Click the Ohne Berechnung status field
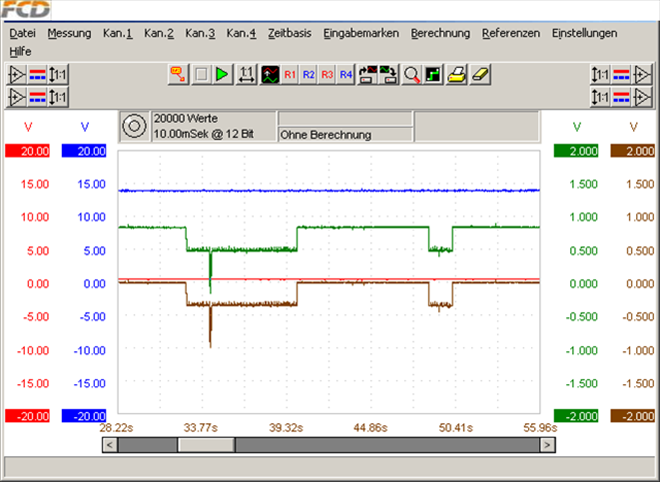The height and width of the screenshot is (482, 660). tap(344, 134)
